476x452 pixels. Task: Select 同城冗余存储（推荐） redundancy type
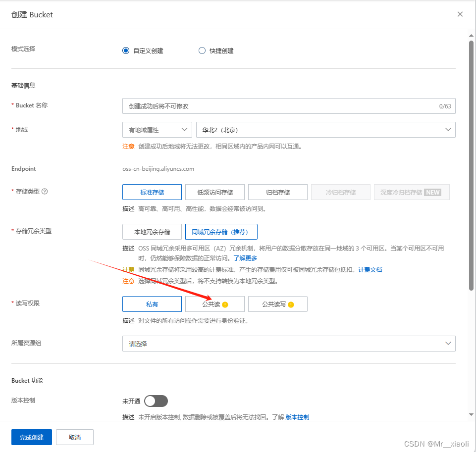click(x=221, y=231)
